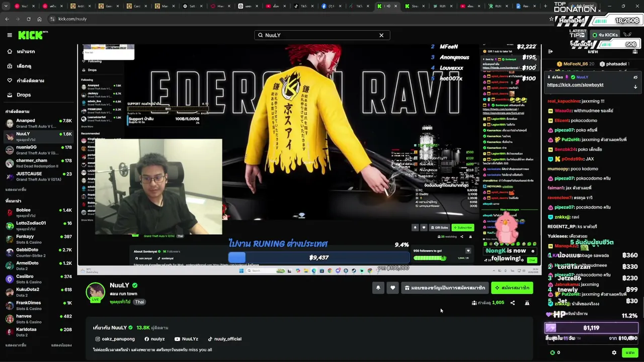The height and width of the screenshot is (362, 644).
Task: Focus the search box containing NuuLY
Action: (x=322, y=35)
